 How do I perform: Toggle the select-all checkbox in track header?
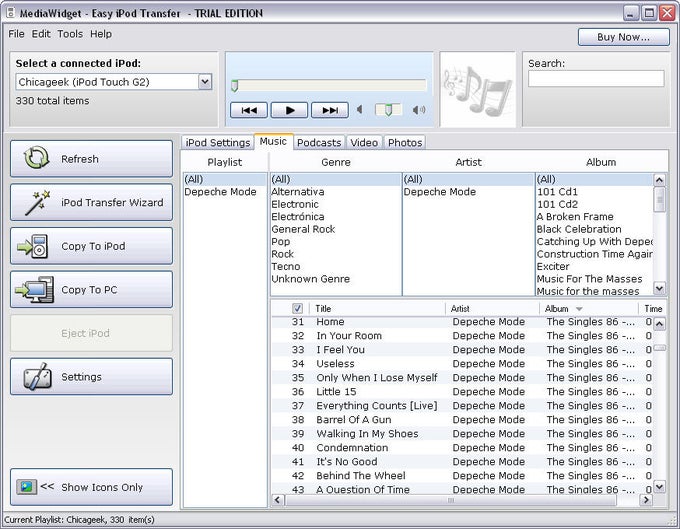[297, 308]
